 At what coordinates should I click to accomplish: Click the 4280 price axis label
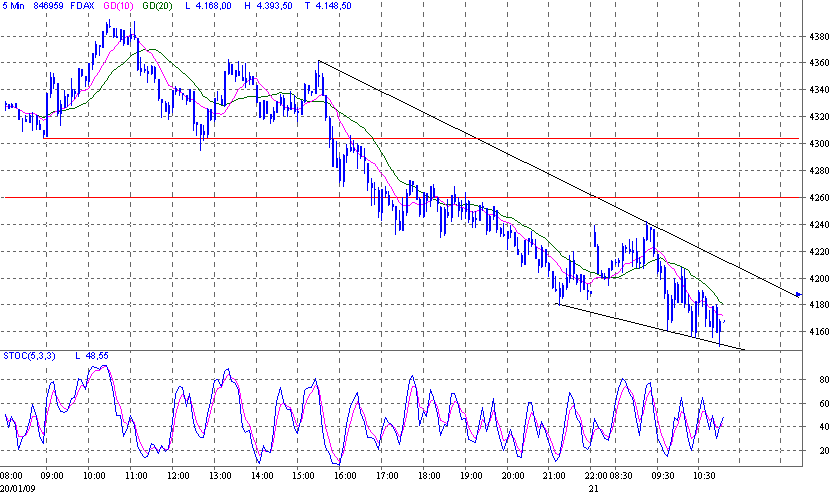pyautogui.click(x=819, y=171)
